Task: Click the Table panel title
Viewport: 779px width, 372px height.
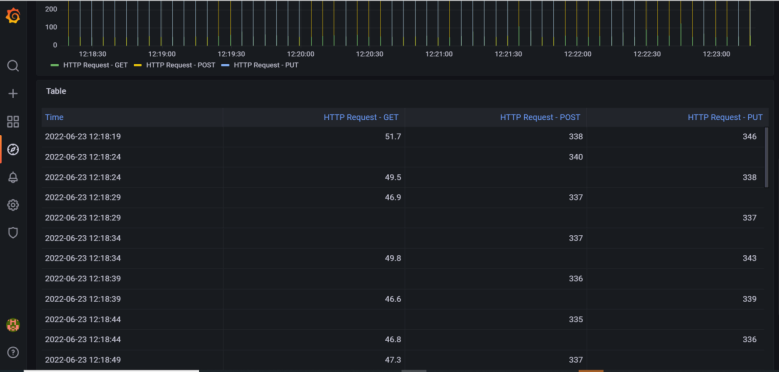Action: click(x=56, y=91)
